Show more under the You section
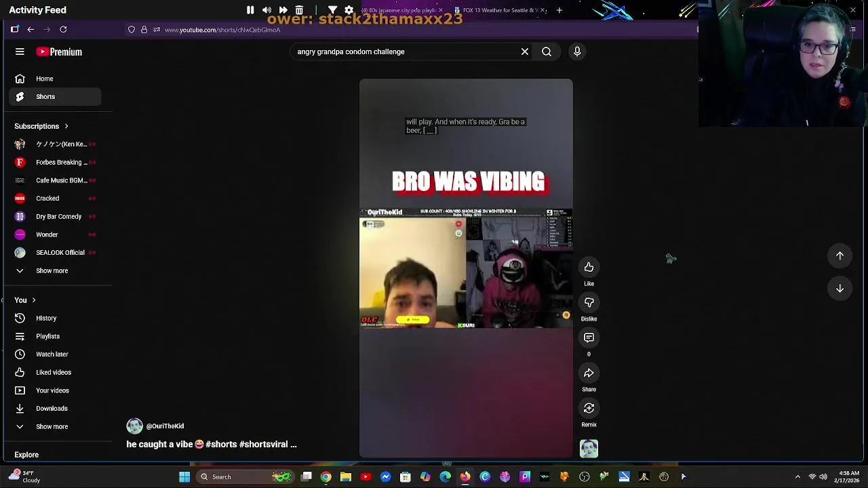This screenshot has width=868, height=488. 56,426
